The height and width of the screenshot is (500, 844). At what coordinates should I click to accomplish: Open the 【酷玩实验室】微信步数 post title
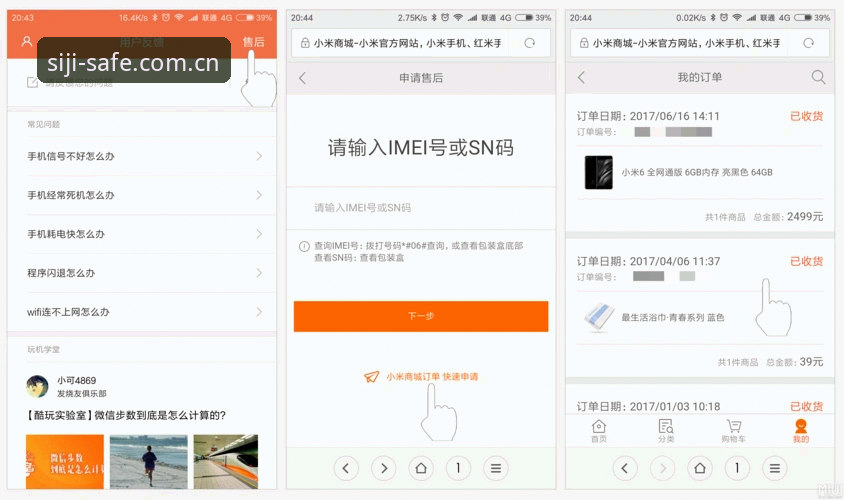coord(125,416)
